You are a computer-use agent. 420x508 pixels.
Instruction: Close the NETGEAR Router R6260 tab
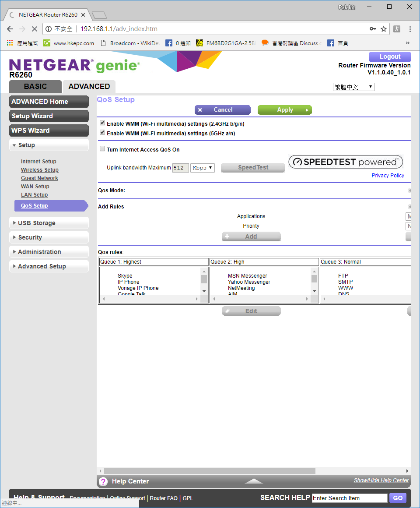click(x=83, y=15)
